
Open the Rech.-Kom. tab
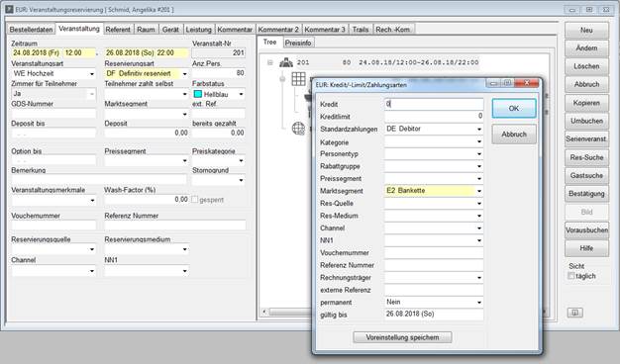coord(393,30)
